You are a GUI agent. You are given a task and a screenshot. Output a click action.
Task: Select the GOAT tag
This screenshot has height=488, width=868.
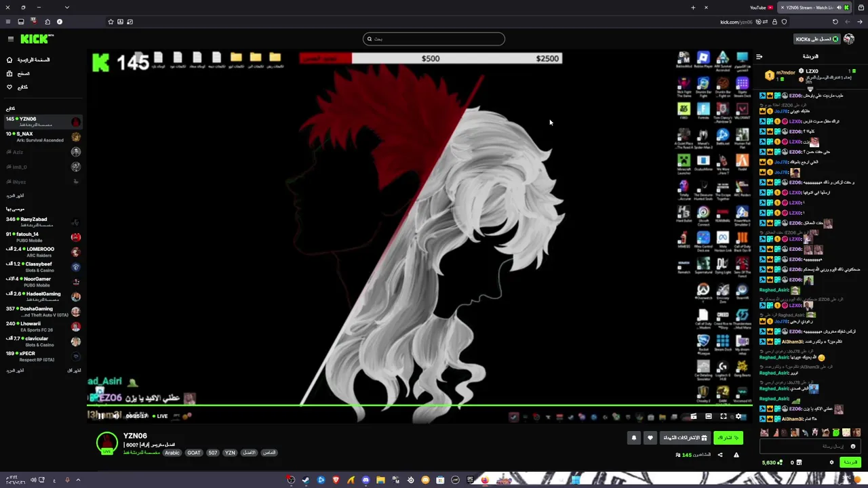(194, 453)
